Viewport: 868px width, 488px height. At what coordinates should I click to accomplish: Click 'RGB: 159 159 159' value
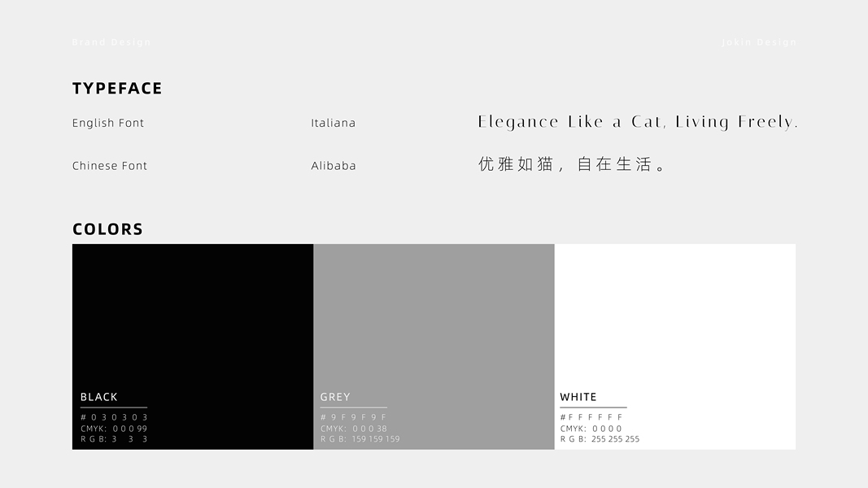(x=360, y=439)
